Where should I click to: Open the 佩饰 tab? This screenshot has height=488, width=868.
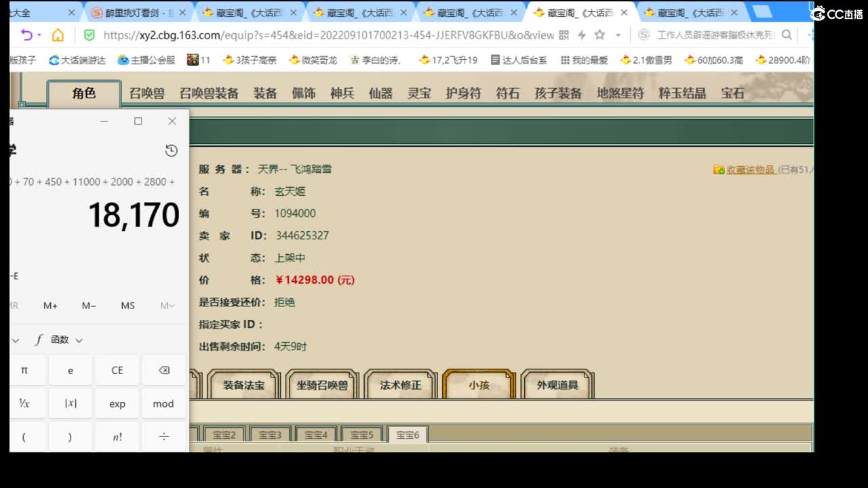[304, 94]
